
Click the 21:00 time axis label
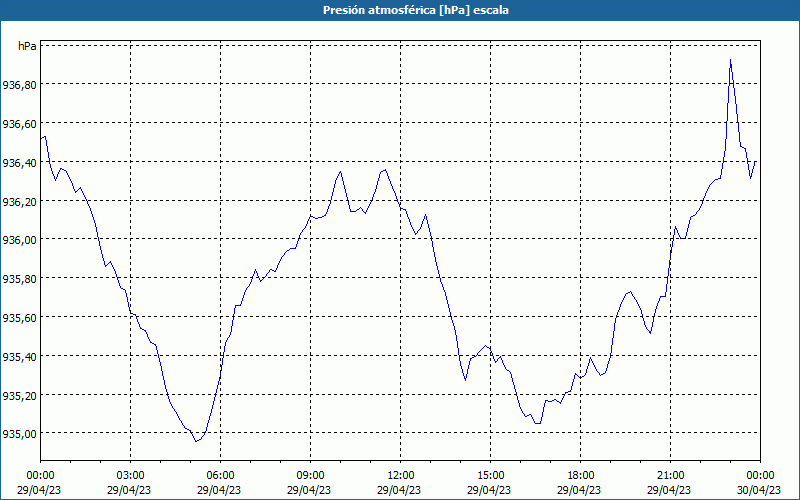[x=670, y=476]
